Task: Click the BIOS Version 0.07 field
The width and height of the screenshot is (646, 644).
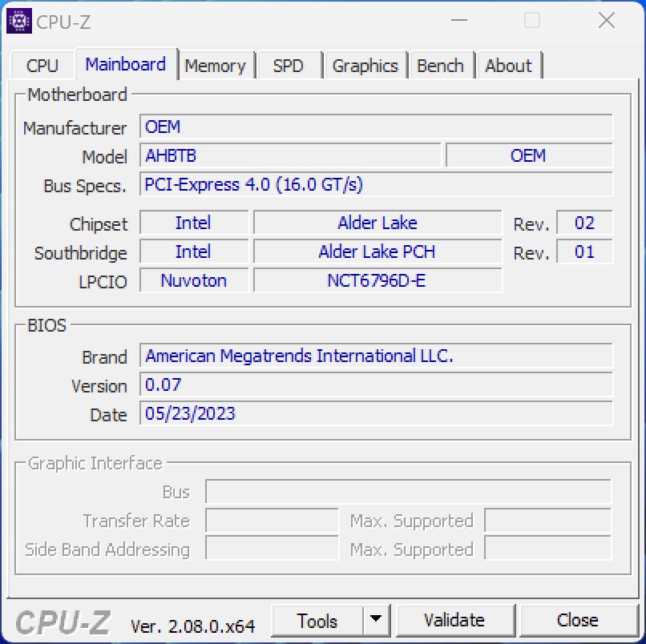Action: coord(375,384)
